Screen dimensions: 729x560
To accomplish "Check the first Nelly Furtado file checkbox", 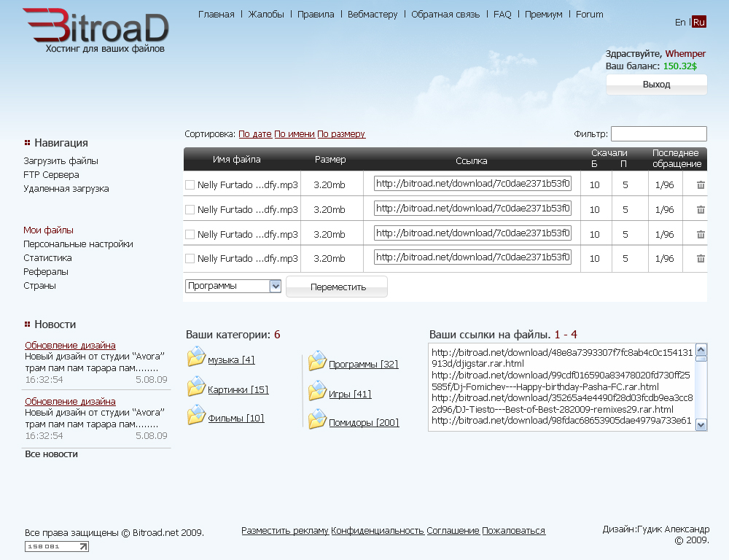I will click(190, 184).
